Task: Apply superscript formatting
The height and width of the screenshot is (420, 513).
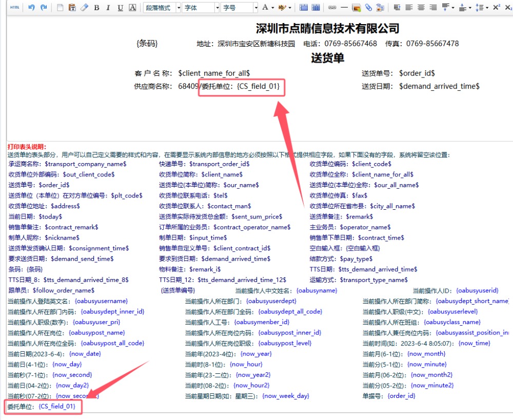Action: point(496,8)
